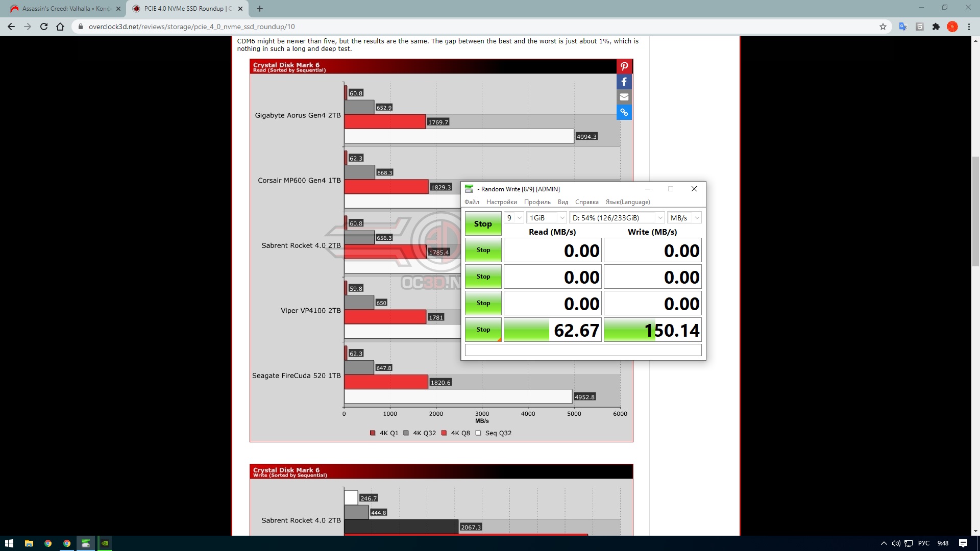This screenshot has width=980, height=551.
Task: Open the Справка menu
Action: (586, 202)
